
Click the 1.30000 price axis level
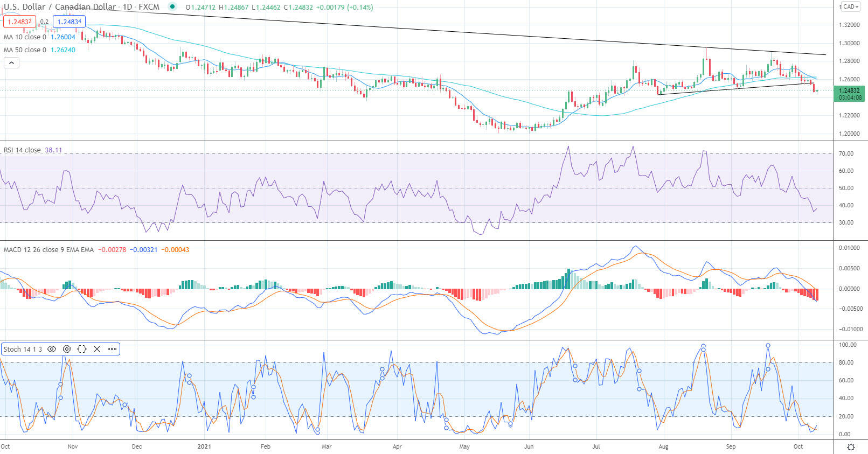(x=849, y=43)
